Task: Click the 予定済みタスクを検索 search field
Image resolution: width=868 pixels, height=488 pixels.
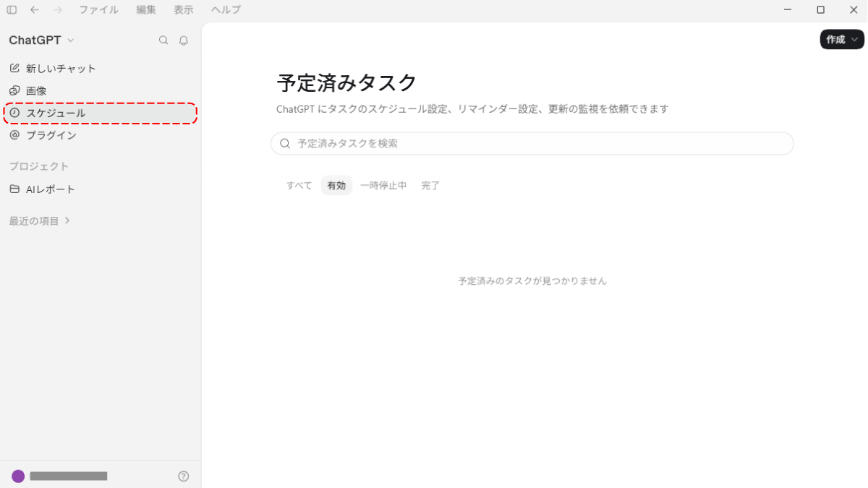Action: tap(532, 143)
